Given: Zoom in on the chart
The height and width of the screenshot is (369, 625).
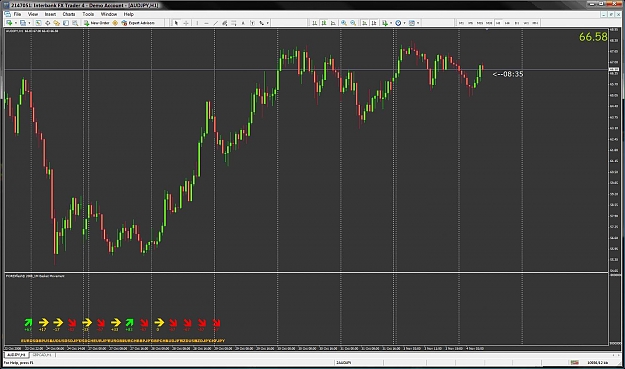Looking at the screenshot, I should (x=344, y=23).
